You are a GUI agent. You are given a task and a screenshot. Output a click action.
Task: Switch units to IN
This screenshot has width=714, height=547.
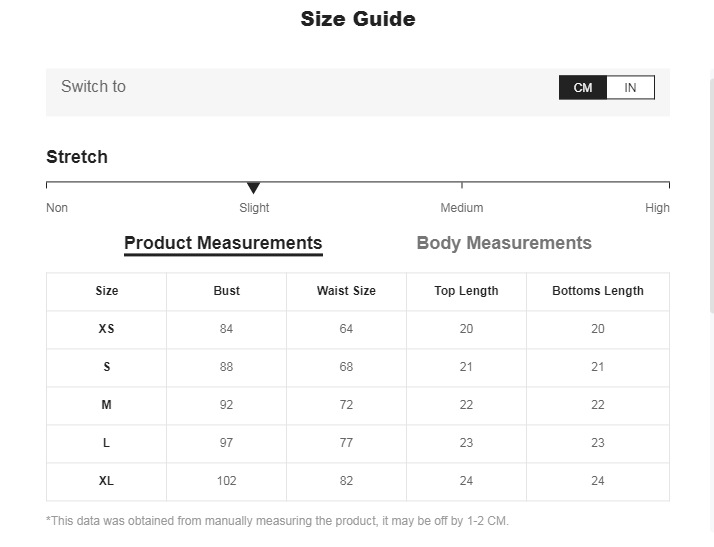point(630,88)
